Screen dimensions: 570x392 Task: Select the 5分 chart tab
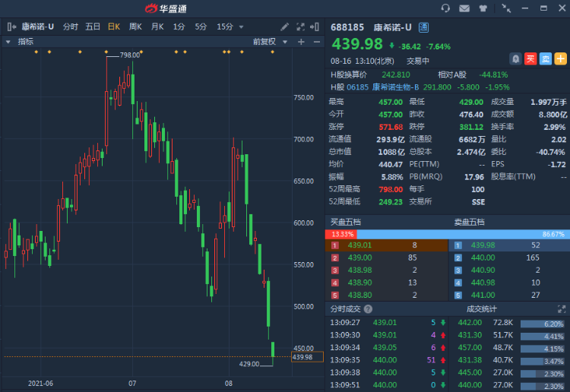(201, 27)
